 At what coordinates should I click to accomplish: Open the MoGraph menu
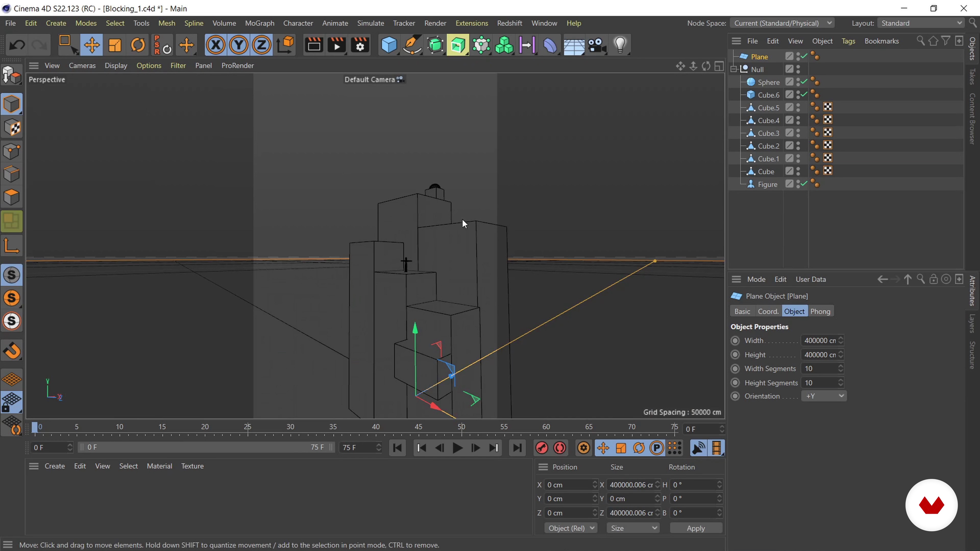click(x=260, y=23)
